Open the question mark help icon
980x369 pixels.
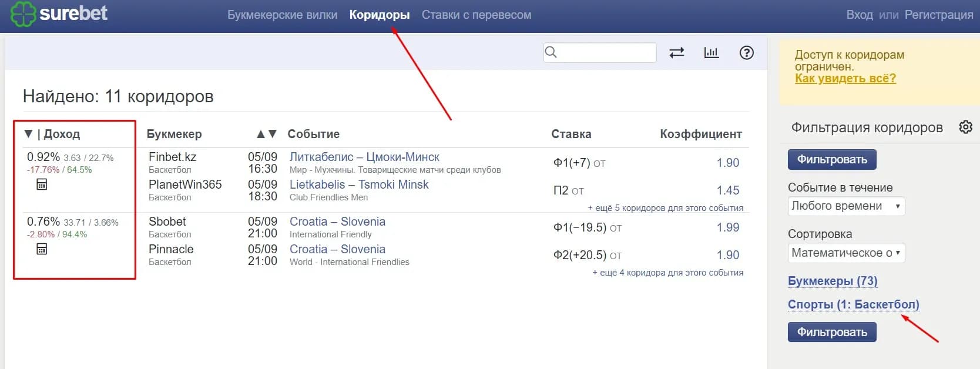coord(746,53)
